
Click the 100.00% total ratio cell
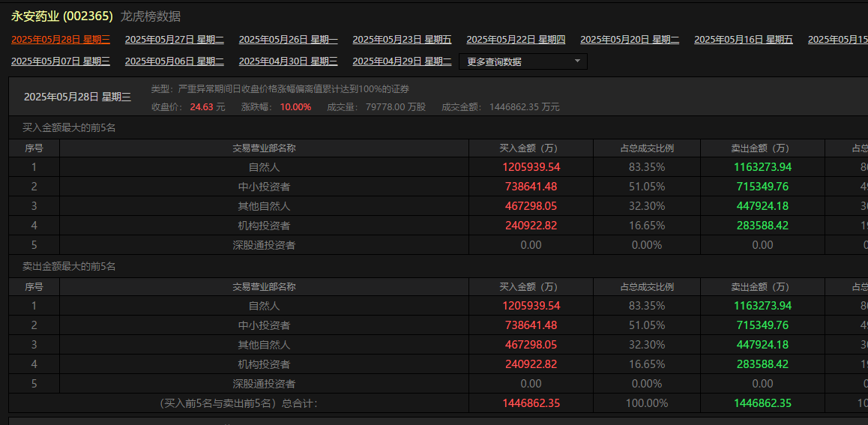point(647,403)
